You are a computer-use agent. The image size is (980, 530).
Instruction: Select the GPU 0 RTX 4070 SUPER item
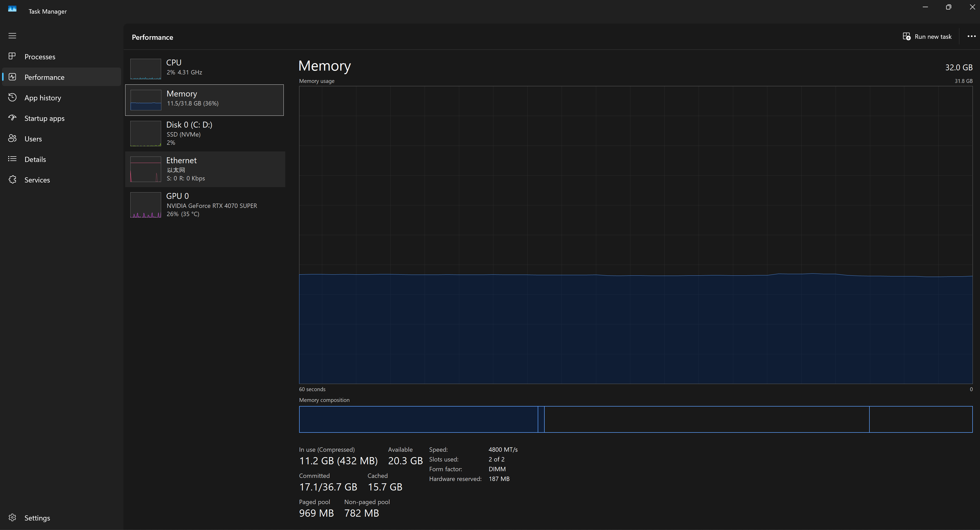point(205,205)
